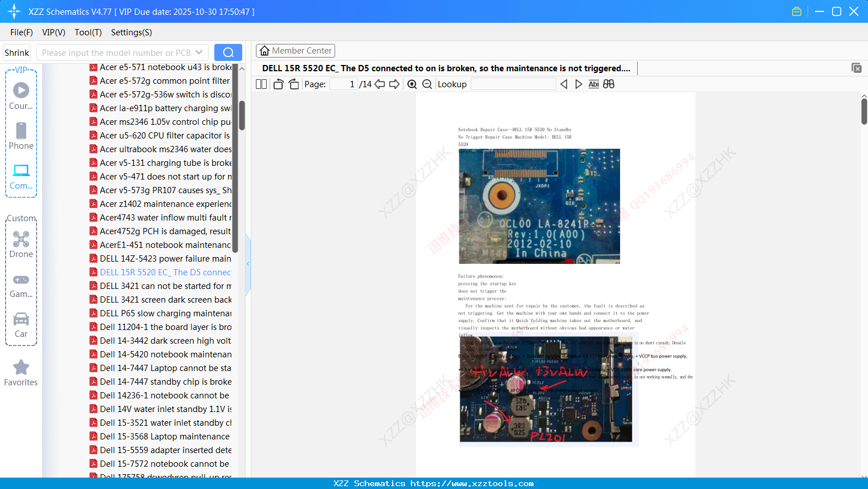Expand the model number dropdown arrow
The image size is (868, 489).
[x=199, y=52]
